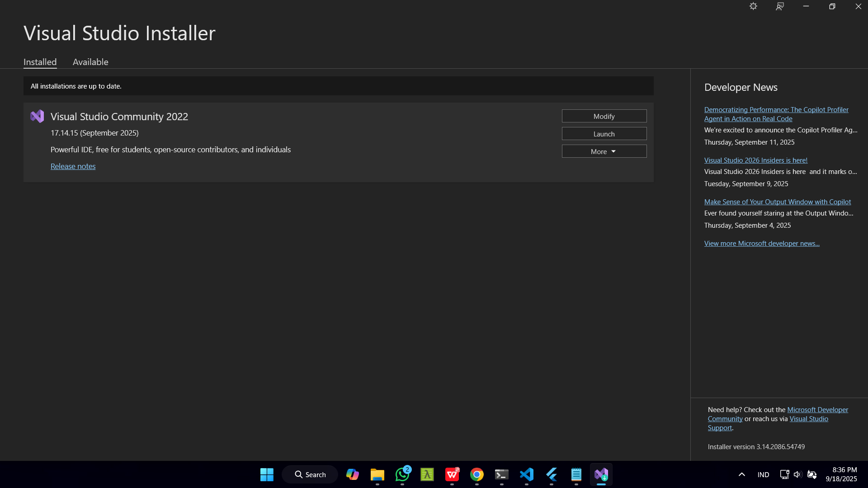Close the Visual Studio Installer window

pyautogui.click(x=858, y=6)
